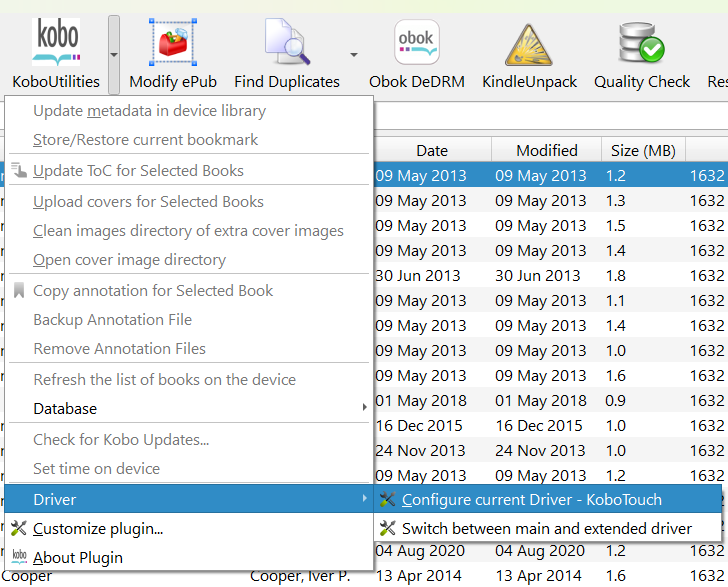This screenshot has width=728, height=587.
Task: Click the 01 May 2018 Date cell
Action: (x=421, y=401)
